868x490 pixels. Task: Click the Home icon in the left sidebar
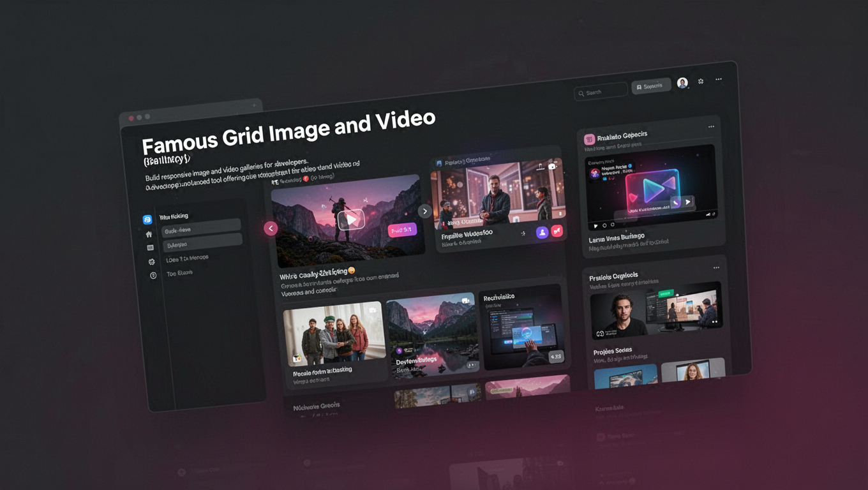coord(148,234)
